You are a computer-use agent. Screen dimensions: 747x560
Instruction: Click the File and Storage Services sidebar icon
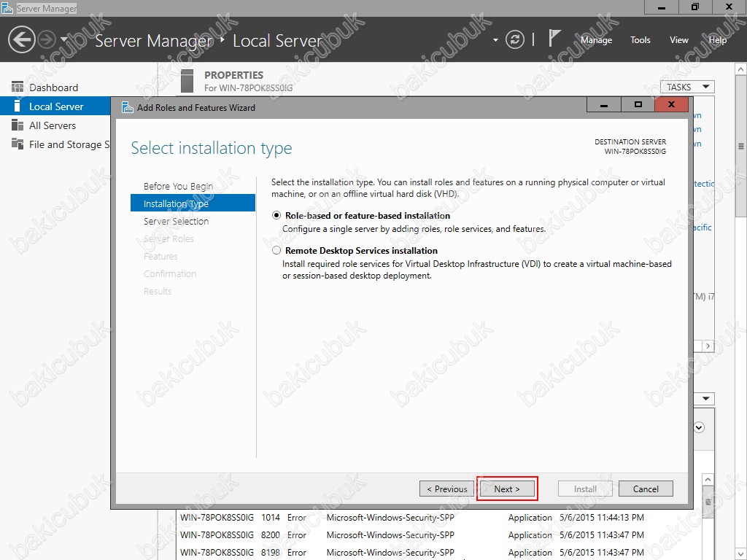18,144
